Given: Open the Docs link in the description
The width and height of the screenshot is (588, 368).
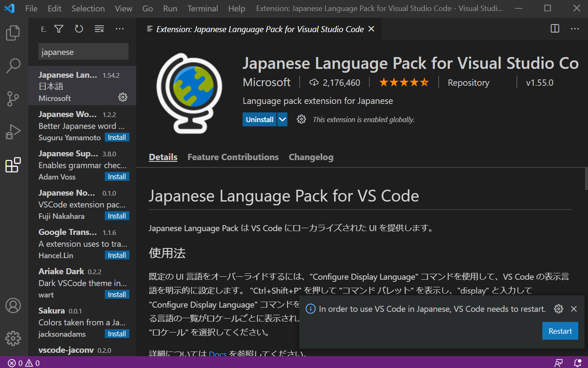Looking at the screenshot, I should click(217, 354).
